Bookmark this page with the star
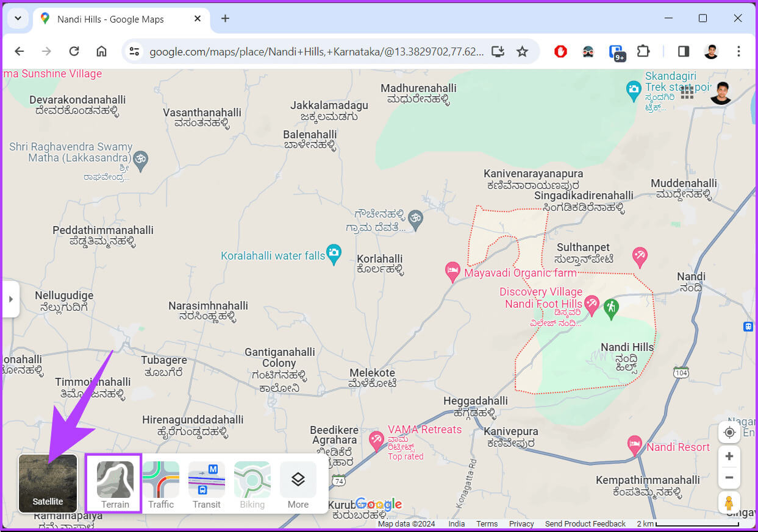The image size is (758, 532). (522, 51)
